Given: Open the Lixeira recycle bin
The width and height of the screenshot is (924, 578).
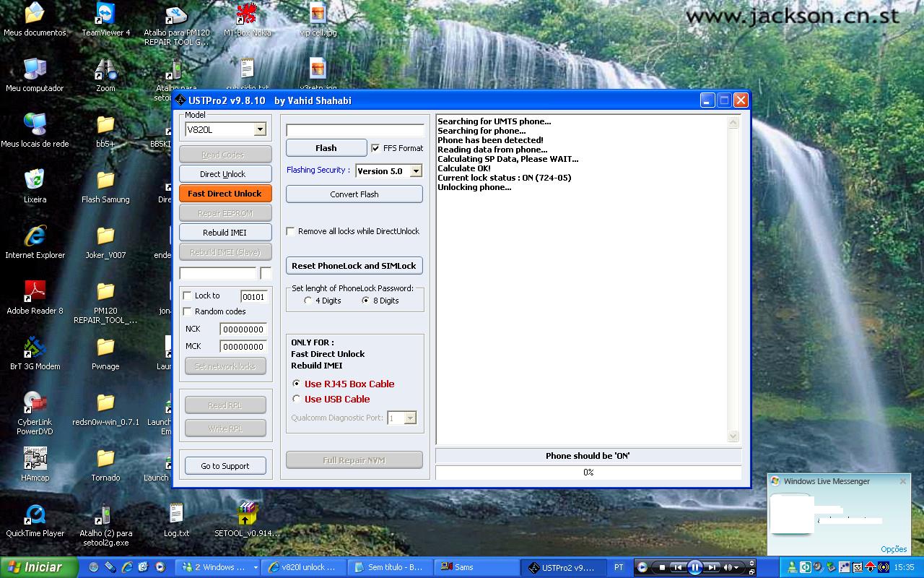Looking at the screenshot, I should point(35,186).
